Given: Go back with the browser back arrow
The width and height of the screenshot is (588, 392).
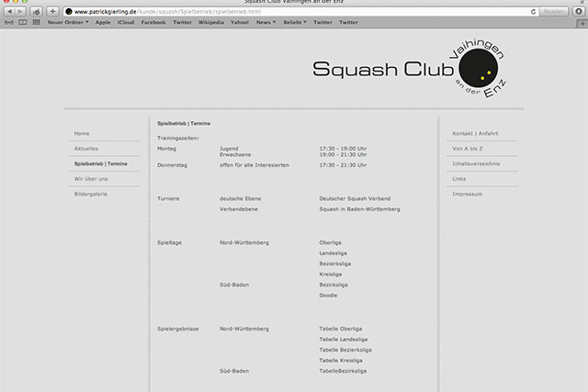Looking at the screenshot, I should pos(11,10).
